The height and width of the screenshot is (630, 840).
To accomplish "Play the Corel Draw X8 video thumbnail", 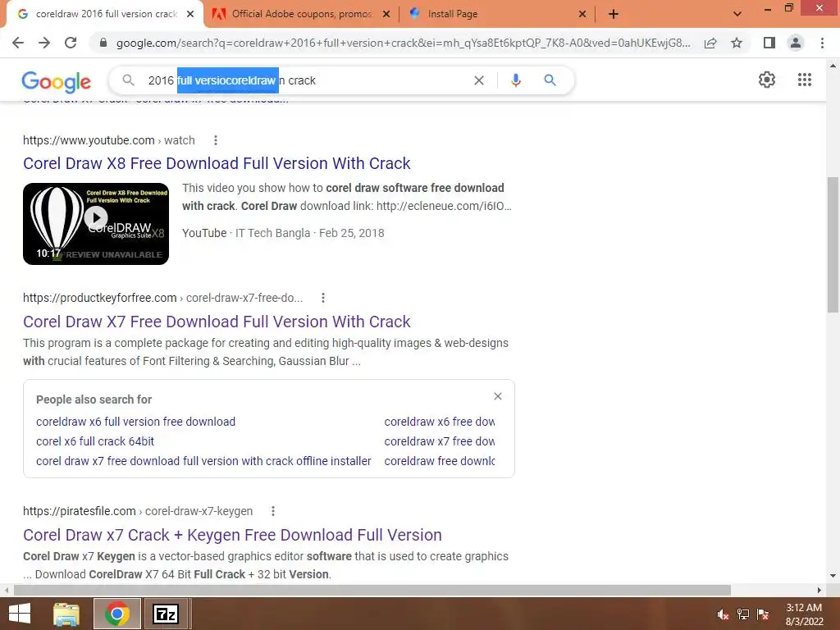I will [x=96, y=224].
